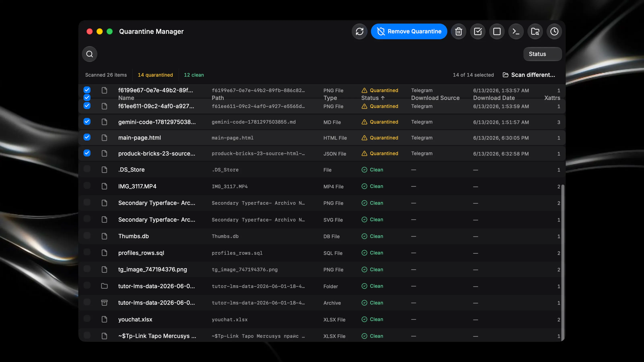Sort by Download Source column header
The image size is (644, 362).
click(435, 98)
